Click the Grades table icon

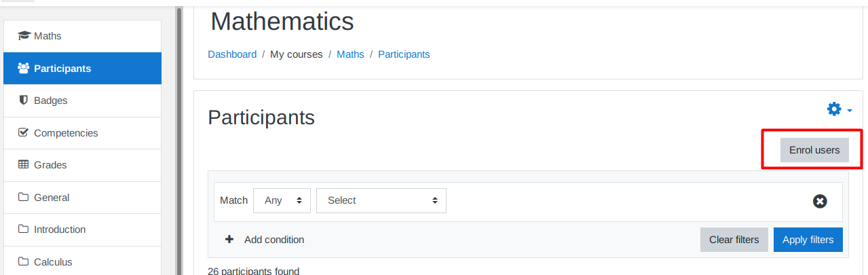[x=24, y=165]
